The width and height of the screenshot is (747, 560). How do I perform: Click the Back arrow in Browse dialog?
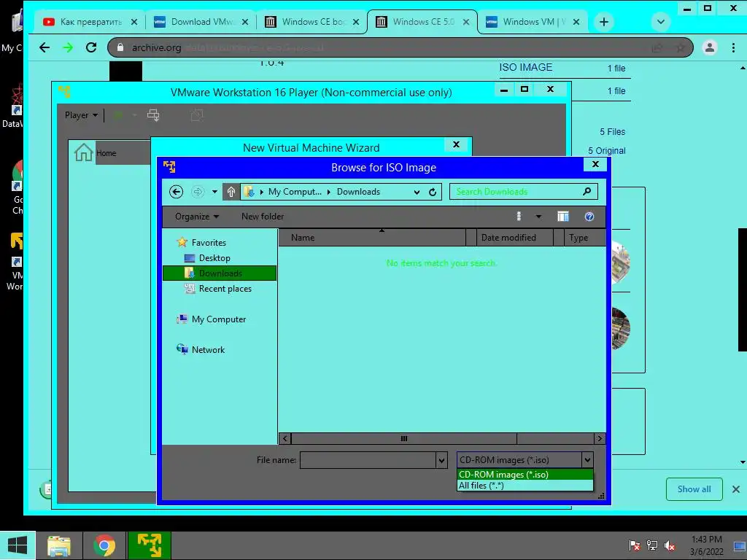(x=177, y=192)
